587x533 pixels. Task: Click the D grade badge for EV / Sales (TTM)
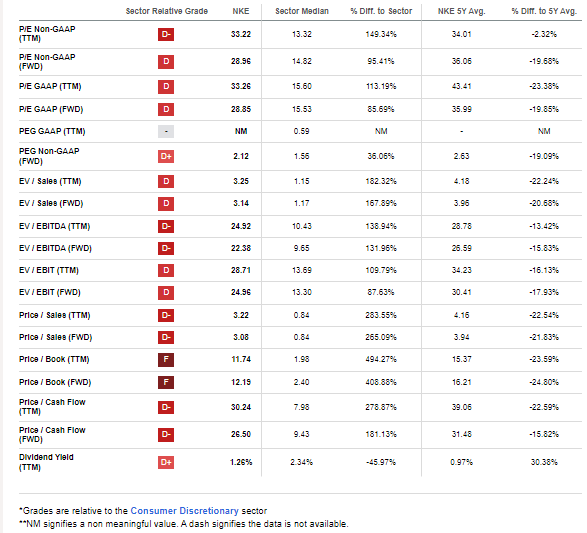coord(166,182)
